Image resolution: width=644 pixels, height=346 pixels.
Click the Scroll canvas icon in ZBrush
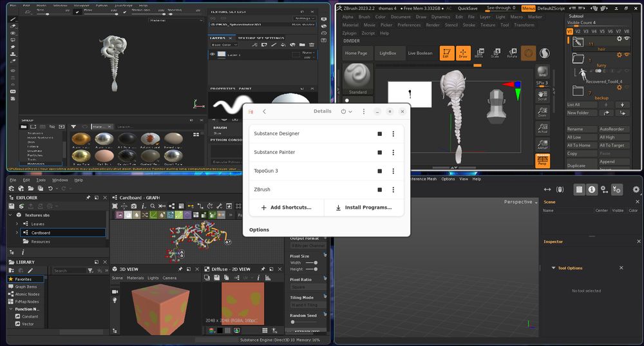(542, 96)
